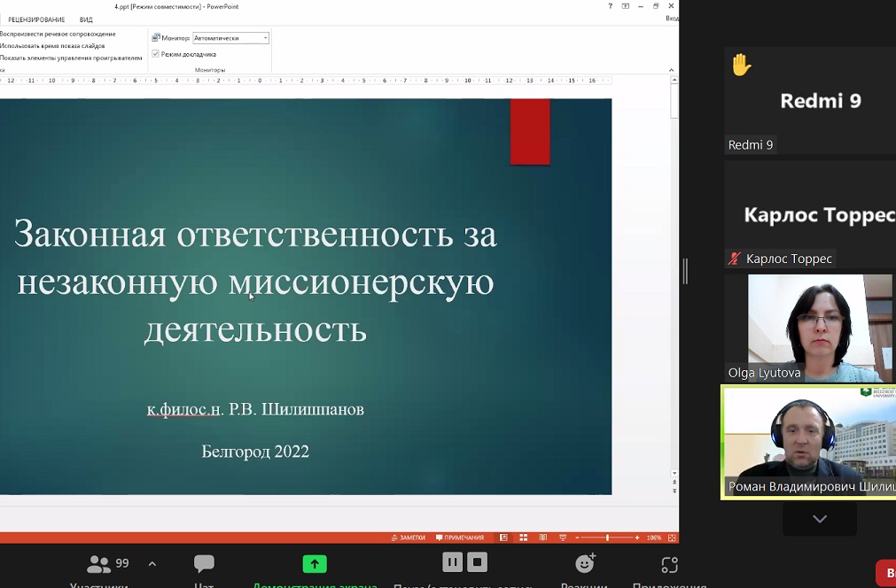Open the Zoom participants panel icon

pyautogui.click(x=99, y=564)
